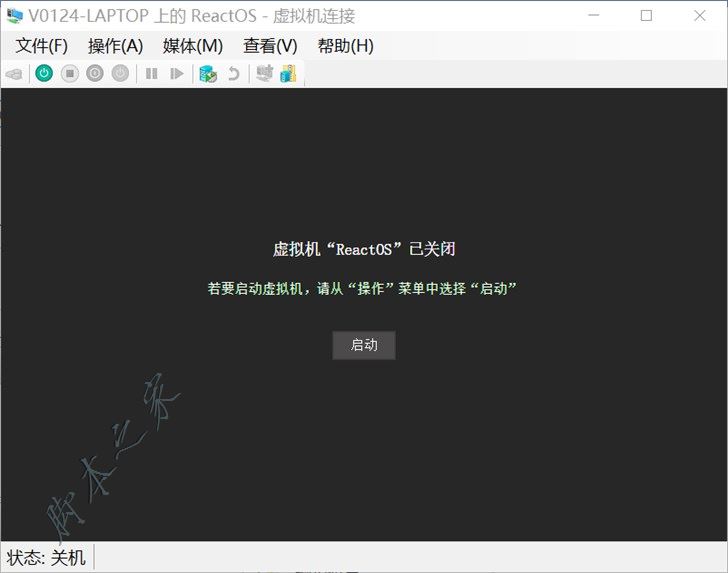Open the 帮助(H) menu

(345, 46)
